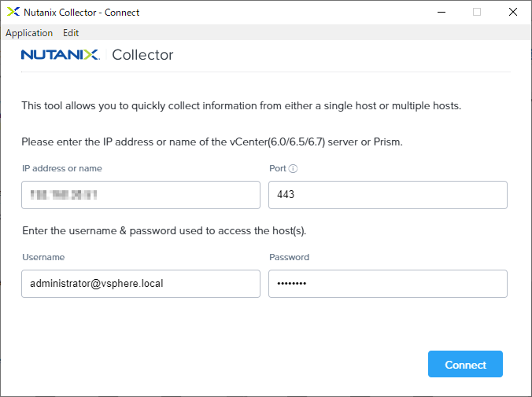Click the Nutanix X icon in title bar
The image size is (532, 397).
[10, 12]
